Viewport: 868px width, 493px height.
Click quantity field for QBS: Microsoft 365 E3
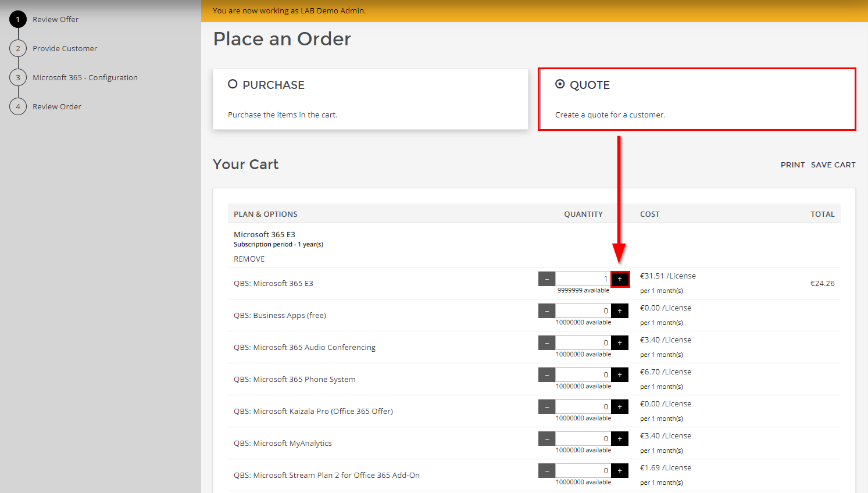(x=583, y=279)
